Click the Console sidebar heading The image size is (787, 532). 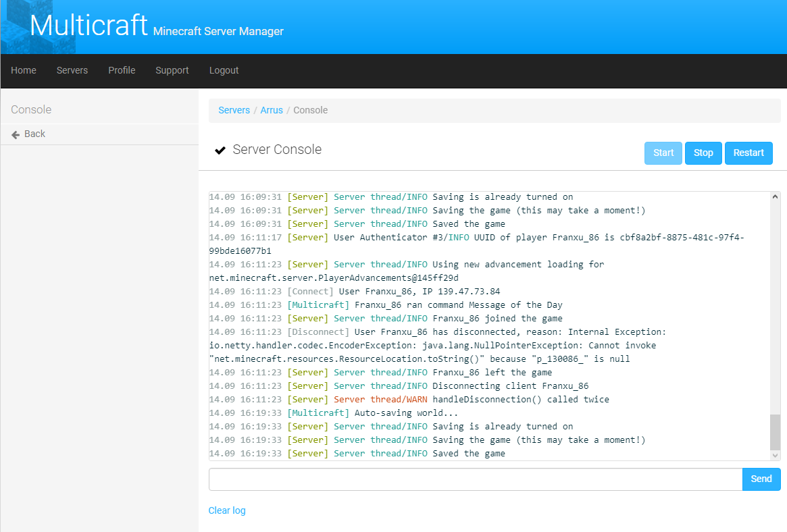click(x=31, y=110)
